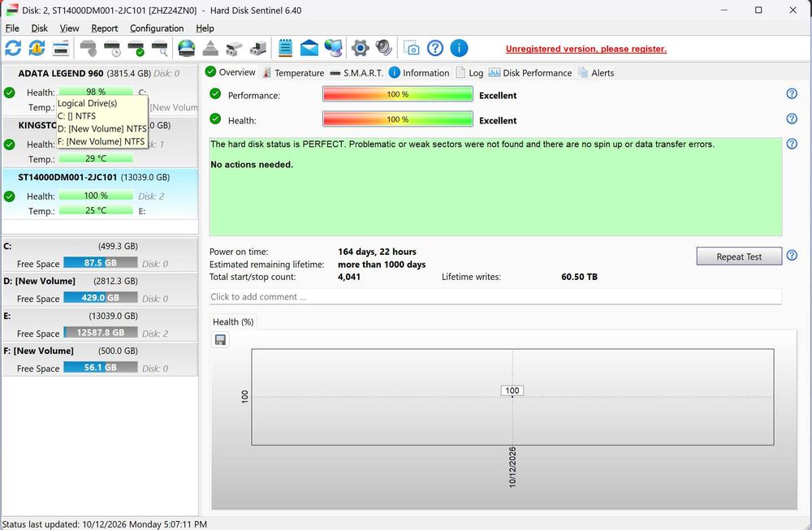Switch to the Overview tab
Viewport: 812px width, 530px height.
(x=231, y=72)
